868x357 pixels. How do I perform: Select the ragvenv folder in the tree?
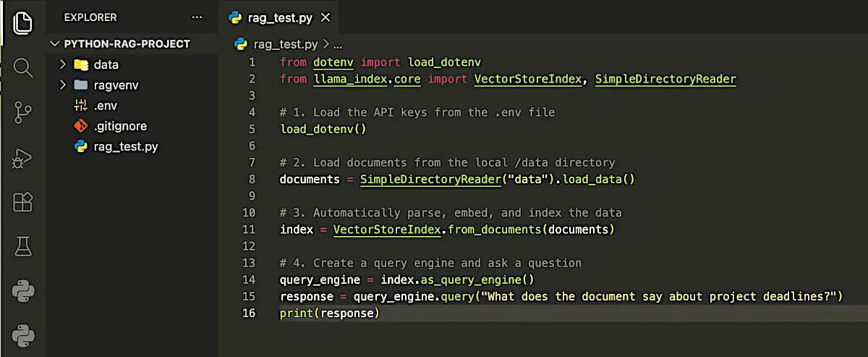[132, 85]
